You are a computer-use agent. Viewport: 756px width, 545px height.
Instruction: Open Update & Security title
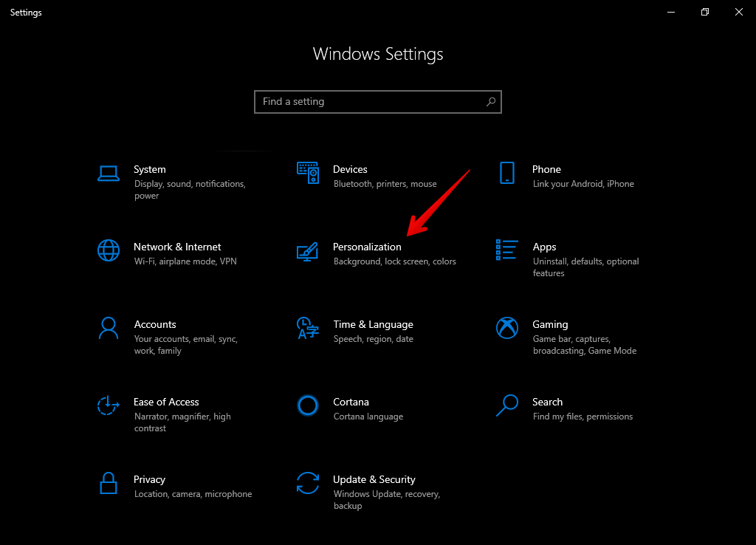click(374, 480)
